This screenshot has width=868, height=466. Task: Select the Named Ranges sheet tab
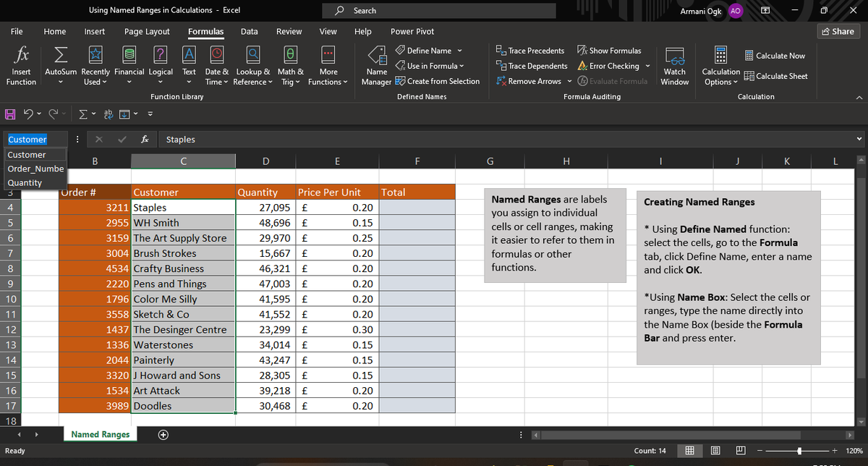coord(101,434)
